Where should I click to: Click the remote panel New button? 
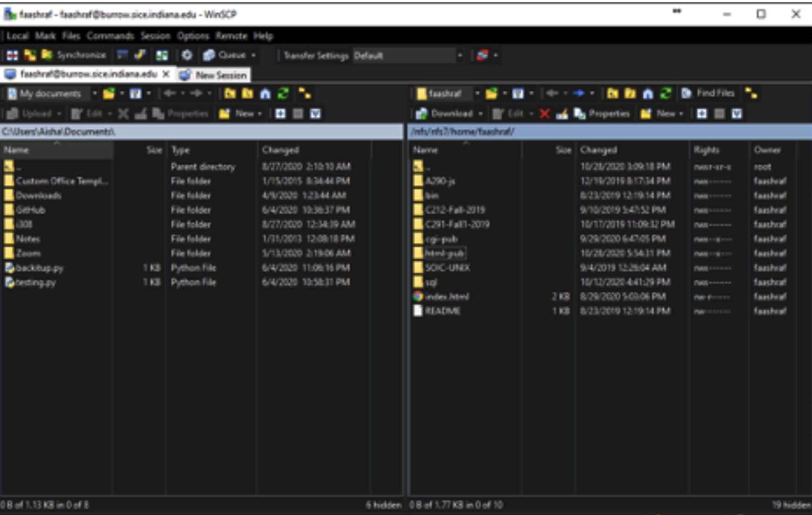[659, 114]
